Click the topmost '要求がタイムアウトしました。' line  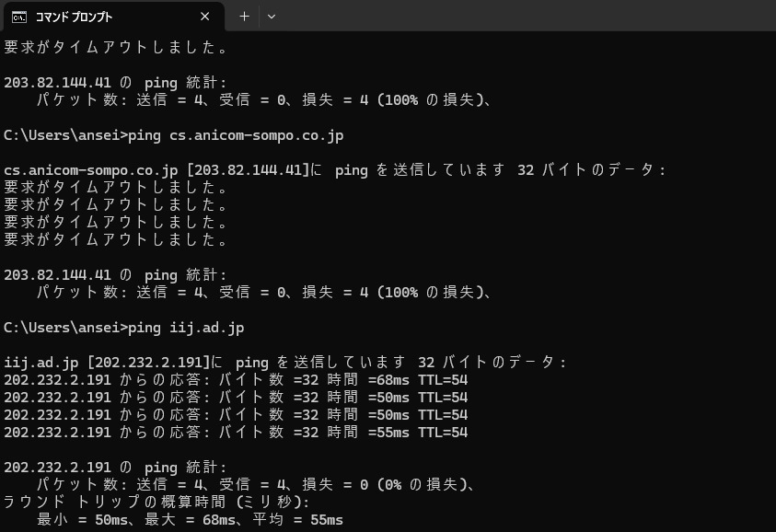pyautogui.click(x=115, y=48)
